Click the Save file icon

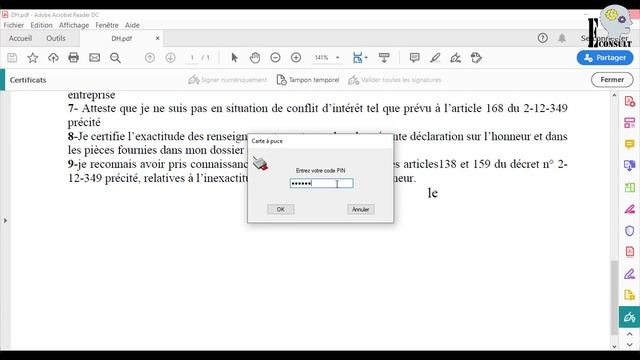[12, 58]
